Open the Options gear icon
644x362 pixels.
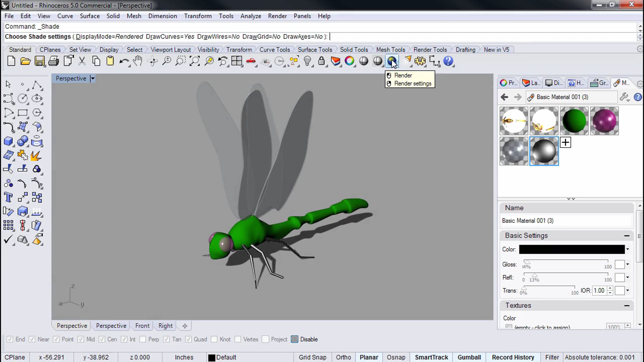420,61
